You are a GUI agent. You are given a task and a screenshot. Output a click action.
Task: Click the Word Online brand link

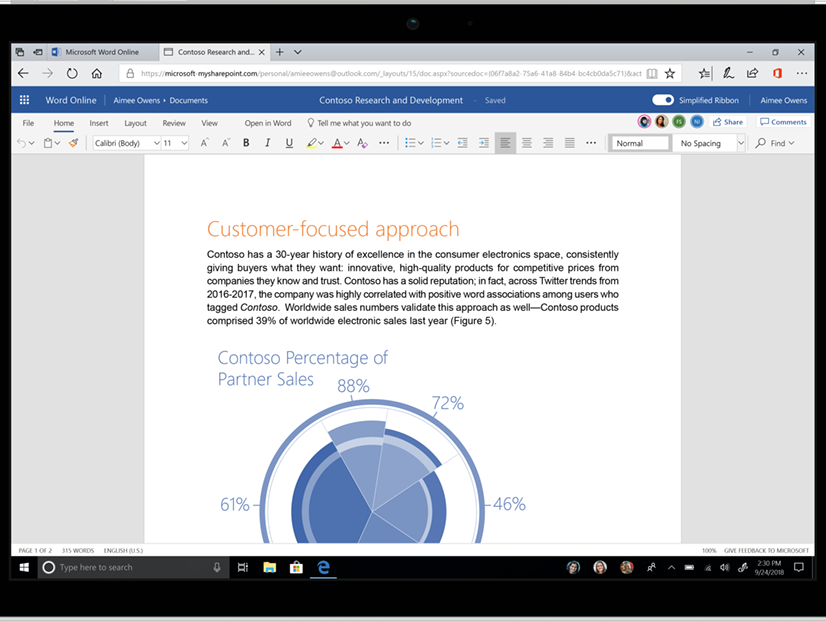pyautogui.click(x=71, y=100)
